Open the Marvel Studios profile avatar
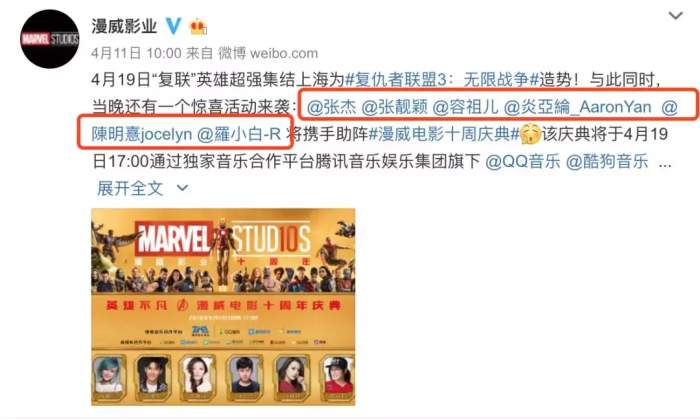700x420 pixels. 50,39
